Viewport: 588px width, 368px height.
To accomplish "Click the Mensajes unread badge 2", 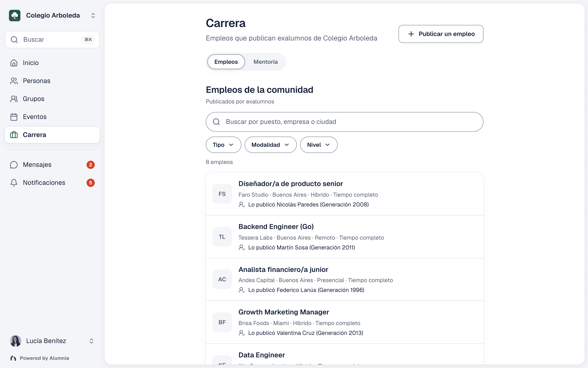I will [x=91, y=165].
